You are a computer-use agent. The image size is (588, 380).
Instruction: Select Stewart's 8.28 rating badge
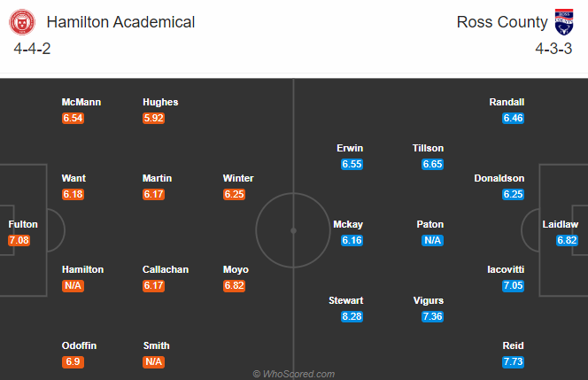pyautogui.click(x=352, y=316)
